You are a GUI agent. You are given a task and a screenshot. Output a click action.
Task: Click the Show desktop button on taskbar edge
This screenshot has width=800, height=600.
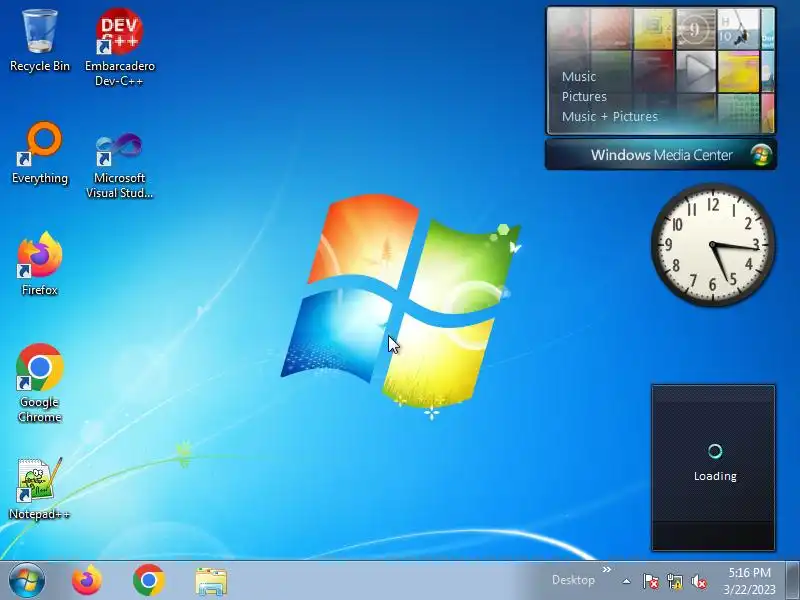point(793,581)
